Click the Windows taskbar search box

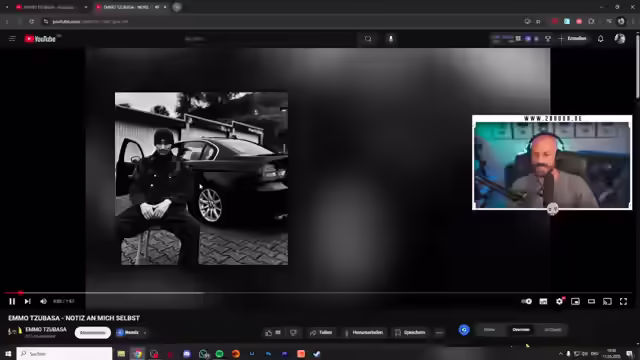(x=64, y=353)
